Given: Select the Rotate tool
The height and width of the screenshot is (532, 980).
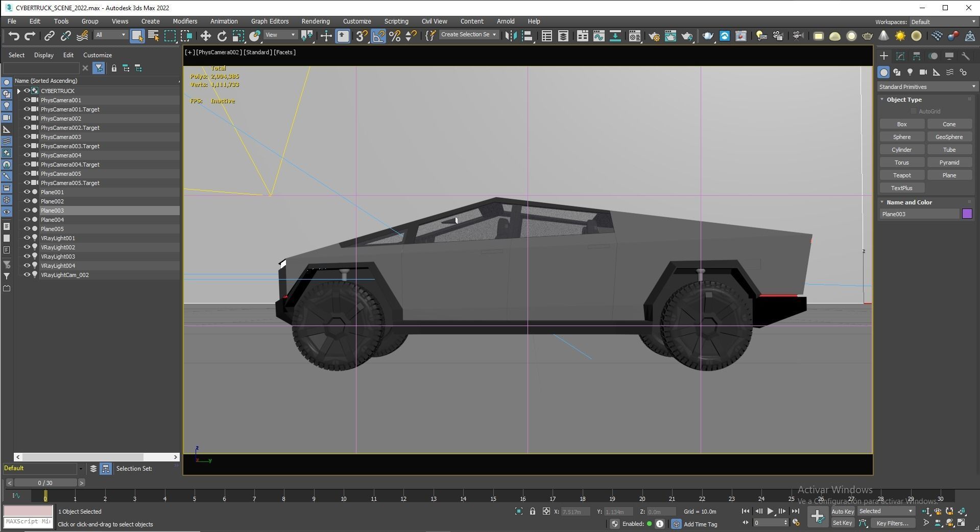Looking at the screenshot, I should (x=222, y=36).
